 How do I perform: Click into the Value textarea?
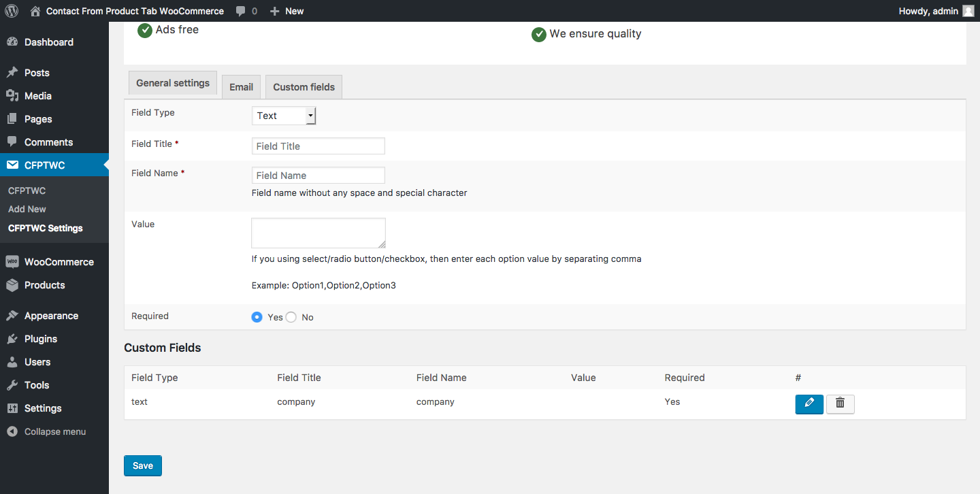tap(318, 233)
